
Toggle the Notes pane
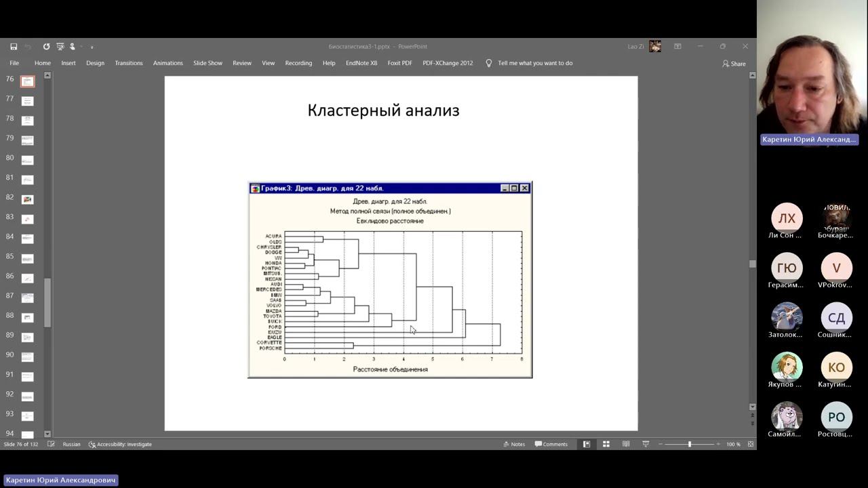pyautogui.click(x=514, y=445)
